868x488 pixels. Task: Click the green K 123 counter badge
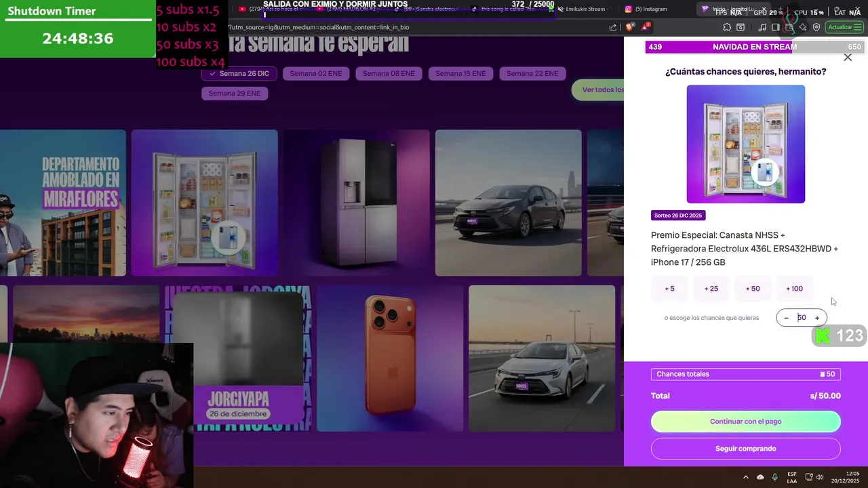click(x=840, y=335)
